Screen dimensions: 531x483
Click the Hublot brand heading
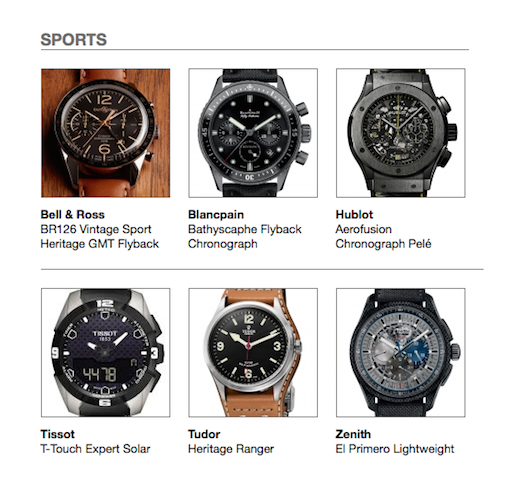tap(354, 214)
